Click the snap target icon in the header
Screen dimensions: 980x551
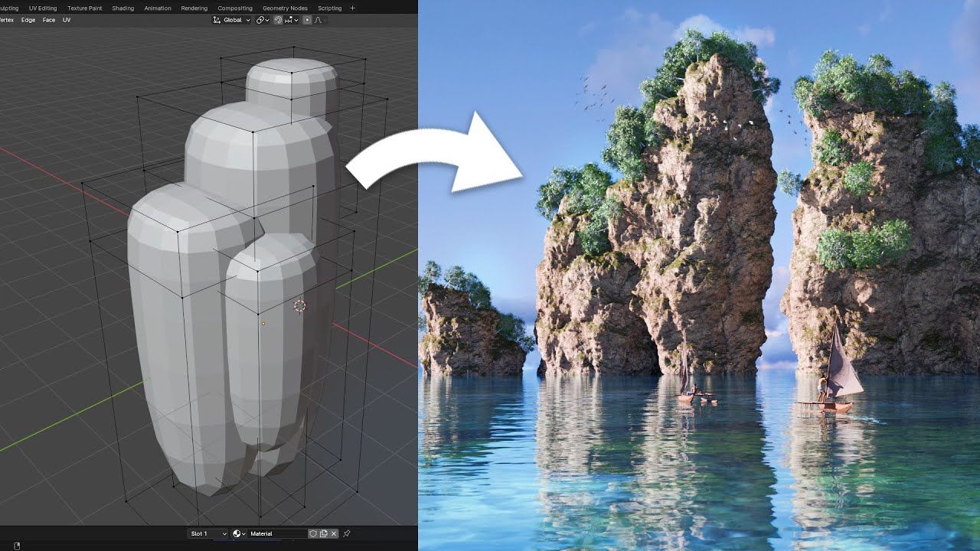[x=287, y=20]
